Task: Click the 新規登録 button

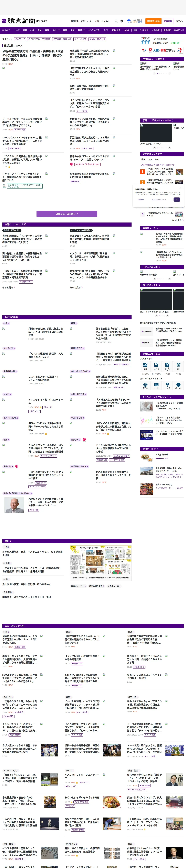Action: point(168,21)
